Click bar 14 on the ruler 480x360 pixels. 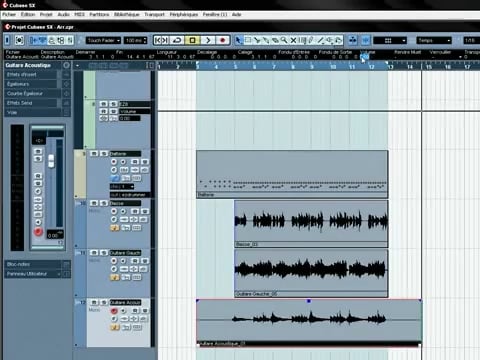pyautogui.click(x=410, y=67)
